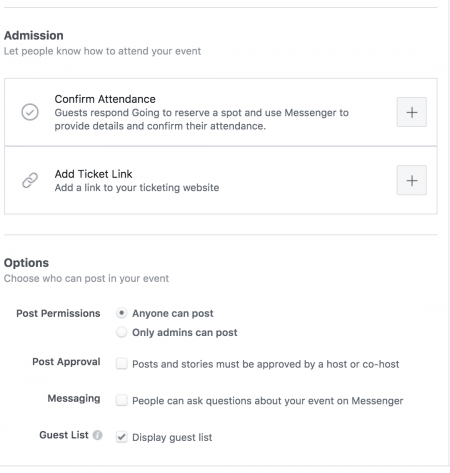The height and width of the screenshot is (473, 450).
Task: Click the Confirm Attendance checkmark circle icon
Action: coord(30,112)
